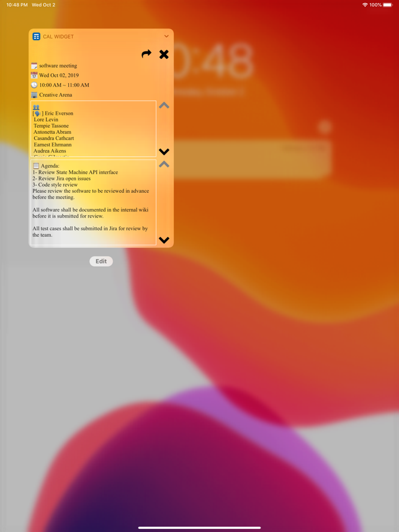Select attendee Audrea Aikens

50,151
